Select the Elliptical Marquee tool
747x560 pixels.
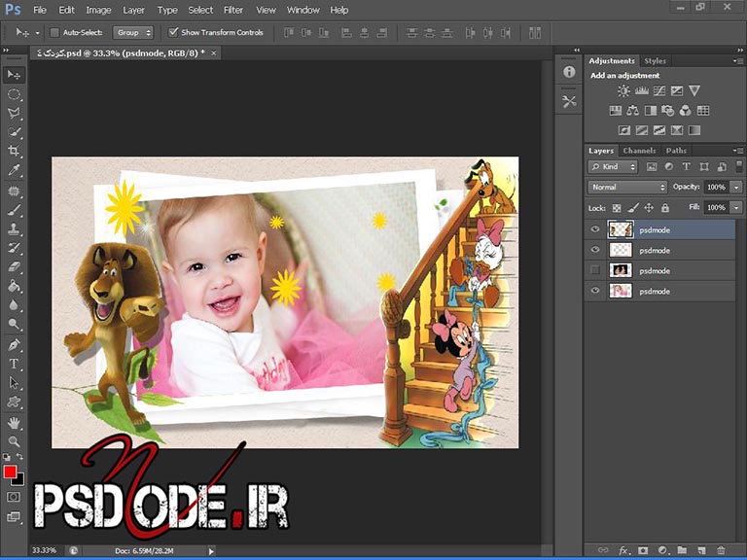coord(14,93)
